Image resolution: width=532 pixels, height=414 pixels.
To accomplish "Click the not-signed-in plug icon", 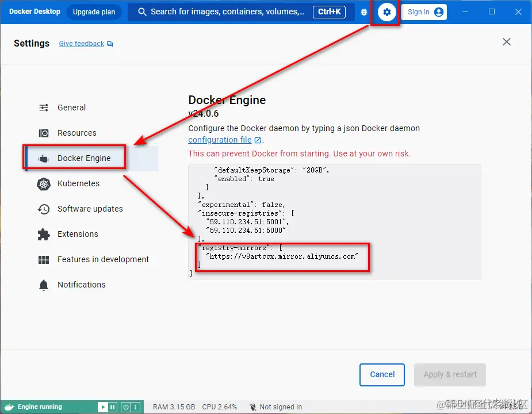I will click(x=252, y=407).
